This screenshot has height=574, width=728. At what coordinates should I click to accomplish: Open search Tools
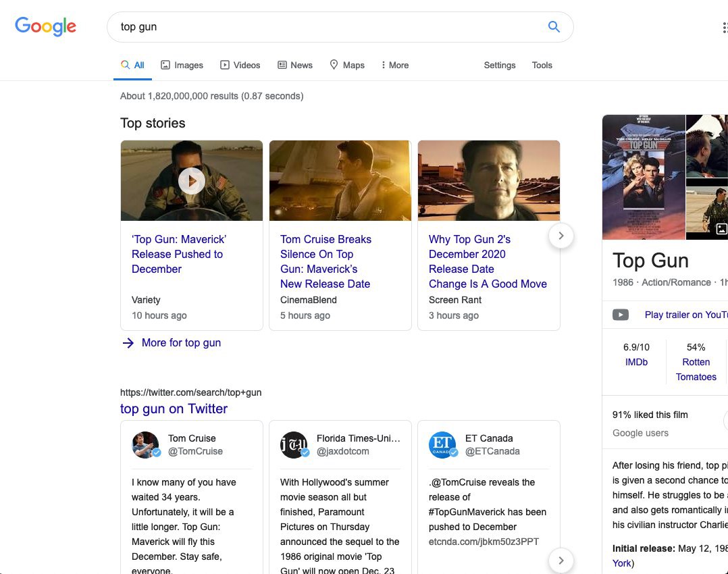pyautogui.click(x=542, y=65)
